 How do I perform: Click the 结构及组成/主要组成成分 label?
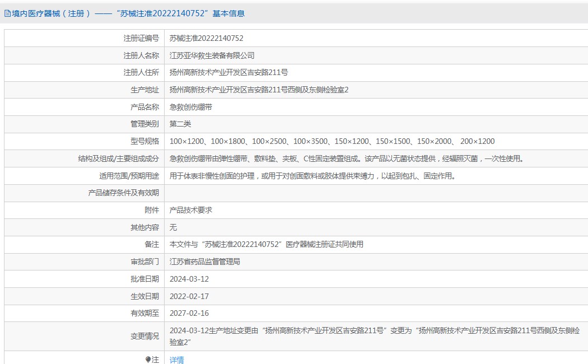[119, 159]
